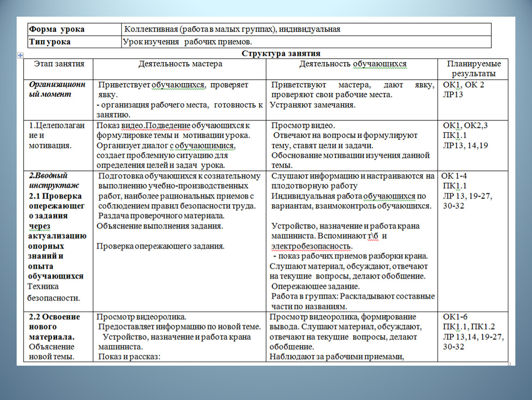
Task: Click the result text 'ОК1-6'
Action: pyautogui.click(x=455, y=317)
